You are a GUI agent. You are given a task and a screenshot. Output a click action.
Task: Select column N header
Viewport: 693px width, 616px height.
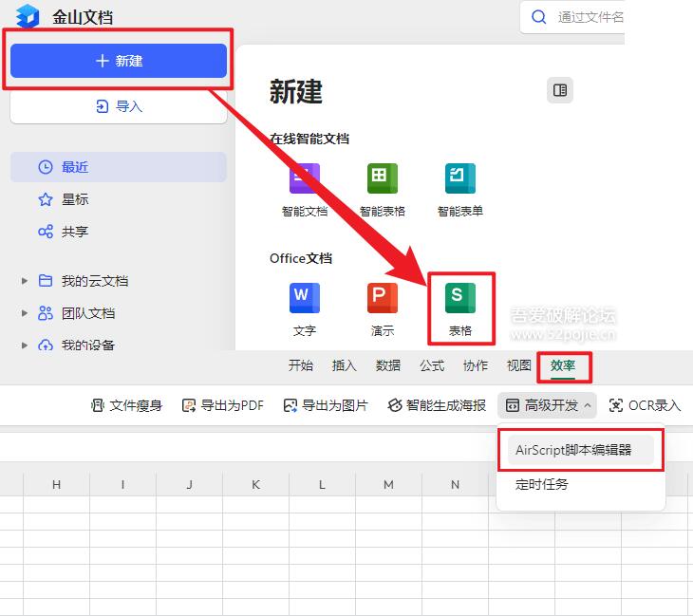[456, 484]
